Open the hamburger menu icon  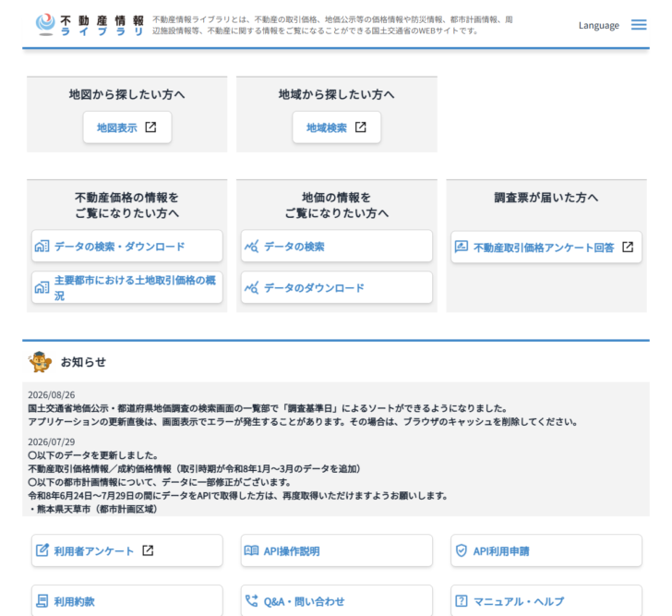click(639, 25)
